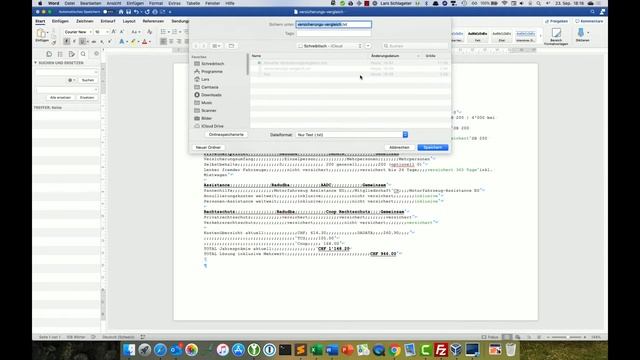
Task: Open the thumbnails pane icon in sidebar
Action: [49, 54]
